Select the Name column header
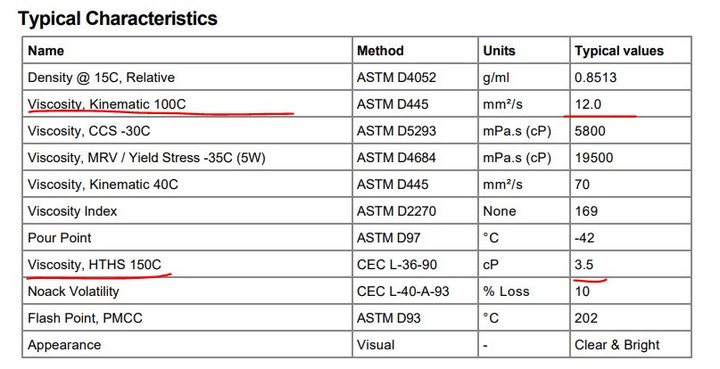This screenshot has width=720, height=369. pyautogui.click(x=46, y=50)
